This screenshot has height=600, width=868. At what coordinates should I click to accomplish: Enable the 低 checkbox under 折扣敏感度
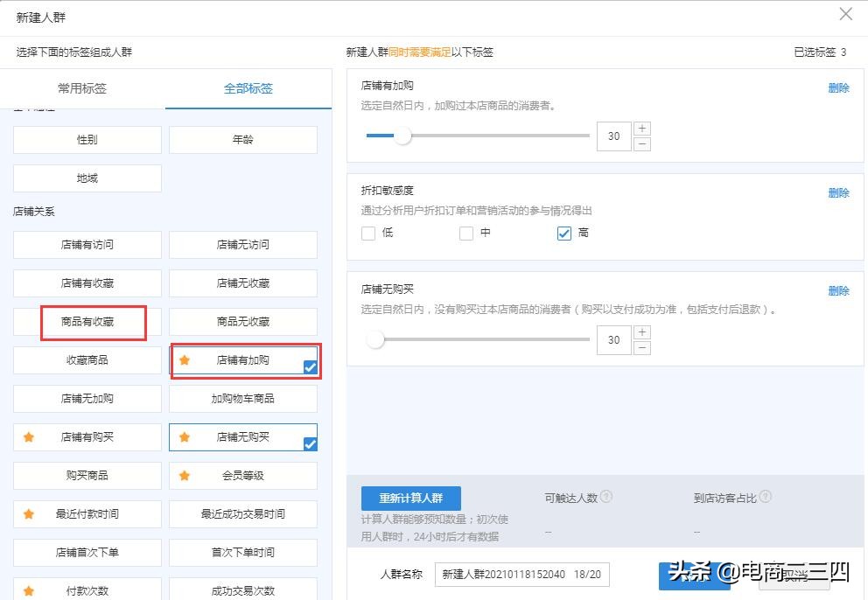(x=368, y=233)
